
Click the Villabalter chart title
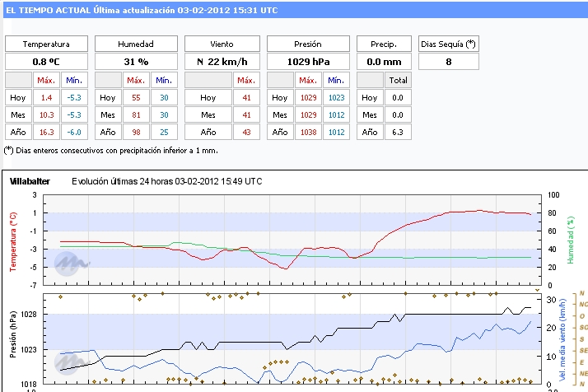point(34,181)
